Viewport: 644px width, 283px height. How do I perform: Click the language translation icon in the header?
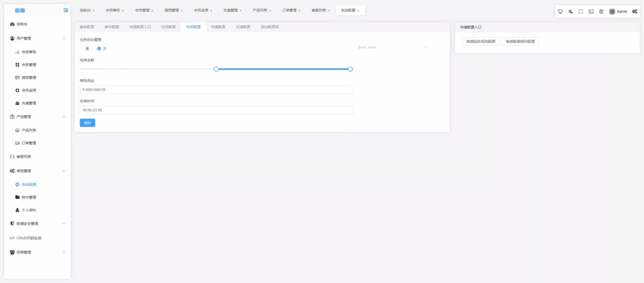coord(570,11)
